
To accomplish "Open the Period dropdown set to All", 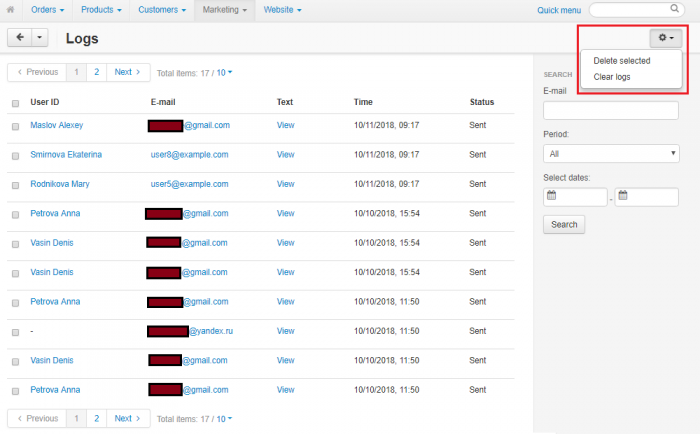I will click(x=611, y=154).
